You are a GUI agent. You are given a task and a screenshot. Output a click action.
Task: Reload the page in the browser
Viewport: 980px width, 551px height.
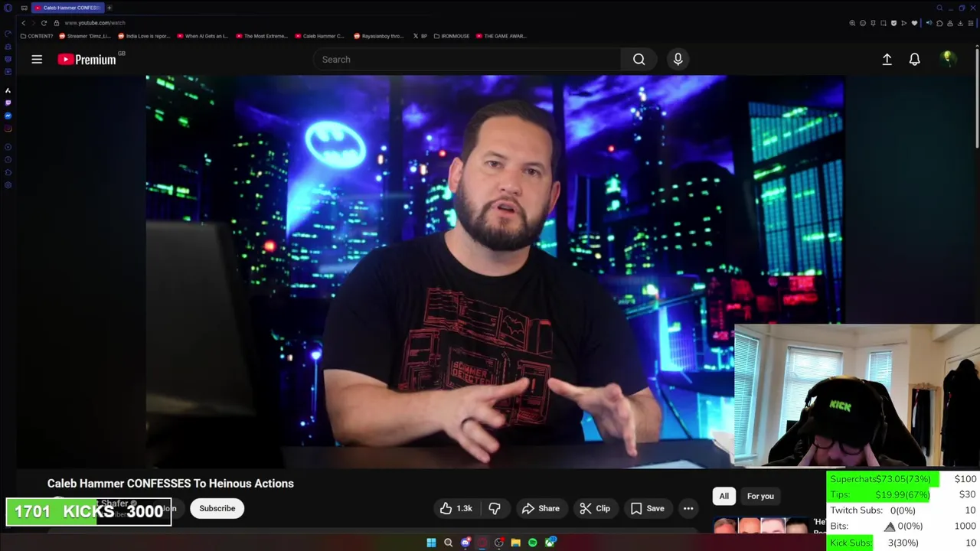44,23
